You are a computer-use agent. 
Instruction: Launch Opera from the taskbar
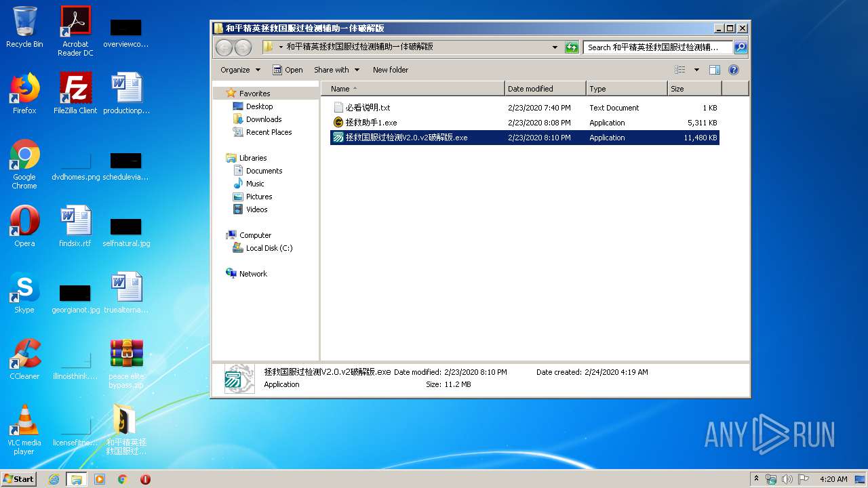click(145, 479)
